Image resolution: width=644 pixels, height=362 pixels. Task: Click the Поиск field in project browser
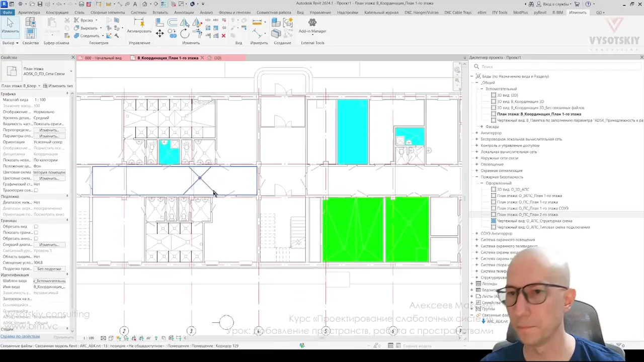(x=556, y=66)
